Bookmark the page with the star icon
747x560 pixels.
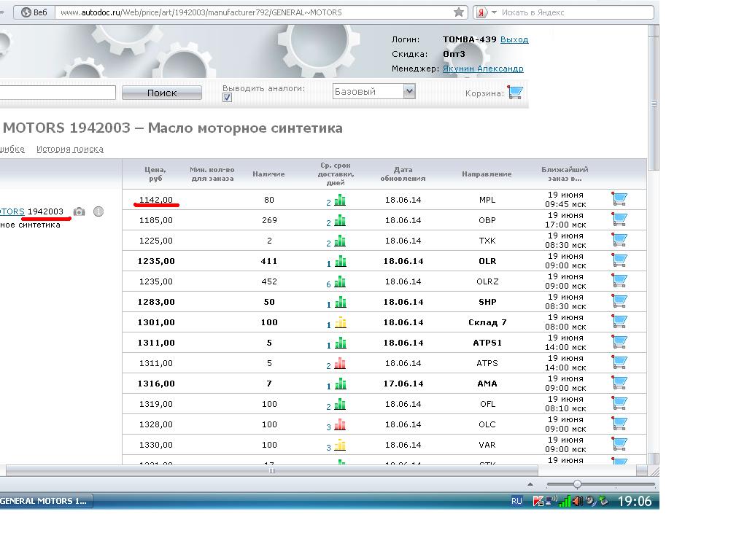459,12
